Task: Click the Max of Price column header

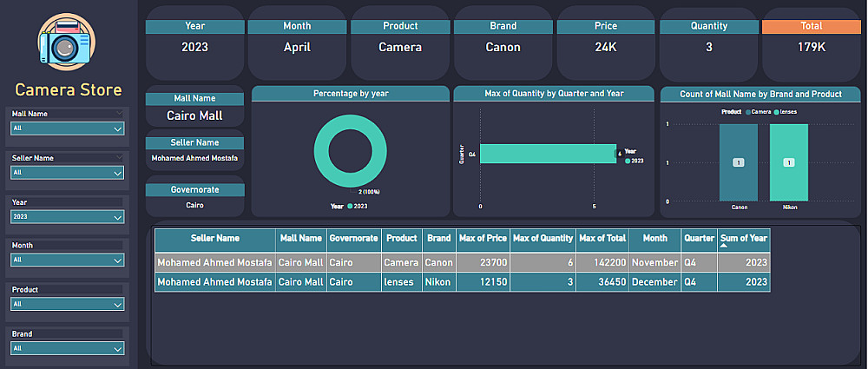Action: pos(483,238)
